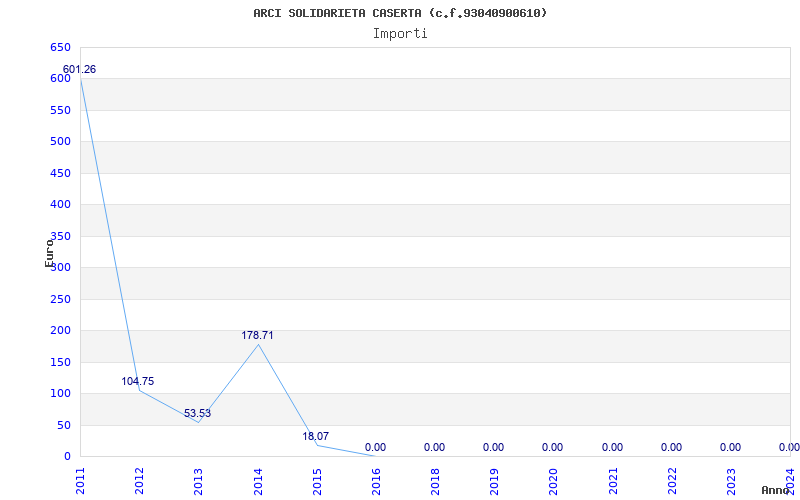The height and width of the screenshot is (500, 800).
Task: Click the 300 y-axis tick label
Action: coord(60,267)
